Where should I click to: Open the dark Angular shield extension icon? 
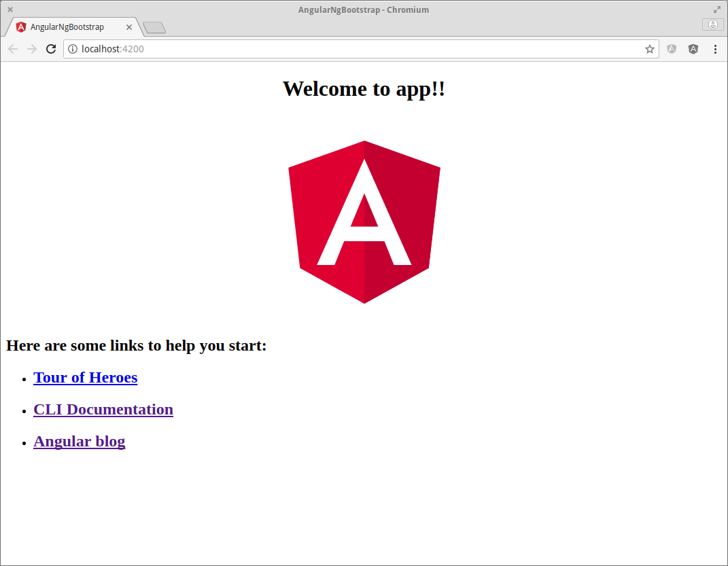click(x=693, y=49)
